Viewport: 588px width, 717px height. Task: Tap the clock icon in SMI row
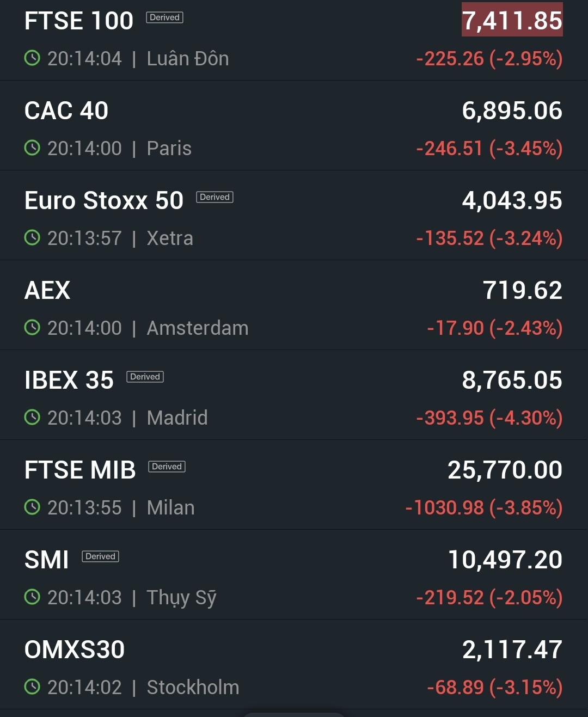[x=32, y=597]
